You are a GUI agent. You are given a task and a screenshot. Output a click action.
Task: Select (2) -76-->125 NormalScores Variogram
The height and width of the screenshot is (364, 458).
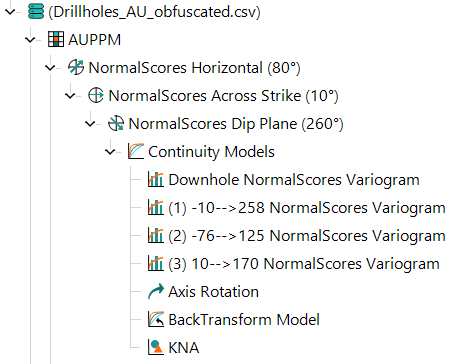point(307,236)
